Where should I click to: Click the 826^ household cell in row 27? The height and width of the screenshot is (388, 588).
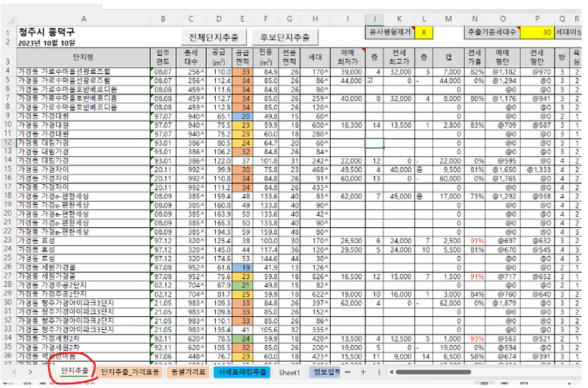point(316,276)
